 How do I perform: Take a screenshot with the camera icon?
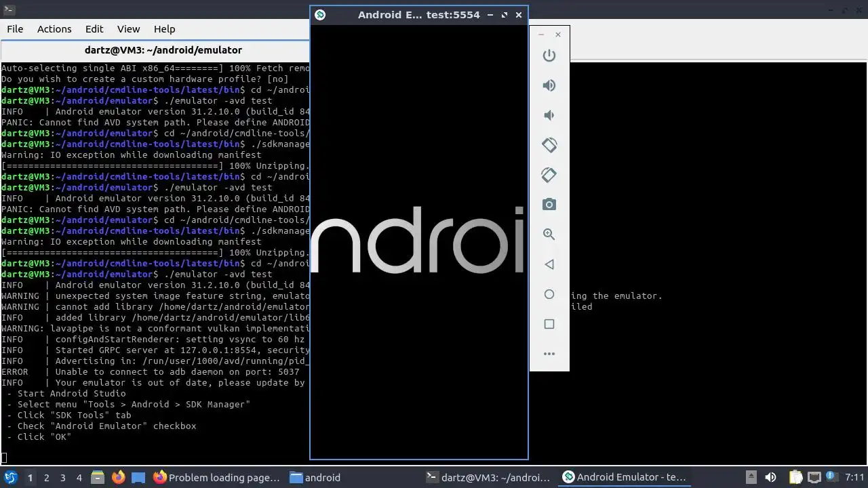point(549,205)
